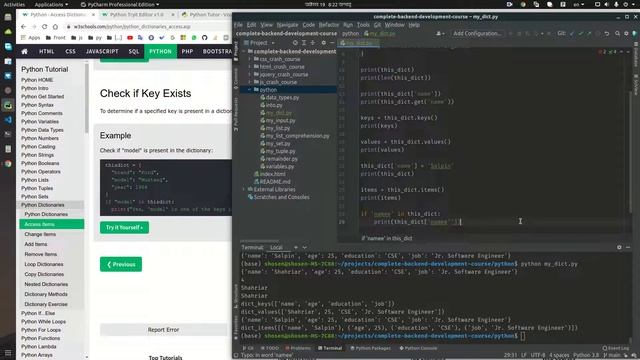Image resolution: width=640 pixels, height=360 pixels.
Task: Open terminal tabs dropdown arrow
Action: coord(304,247)
